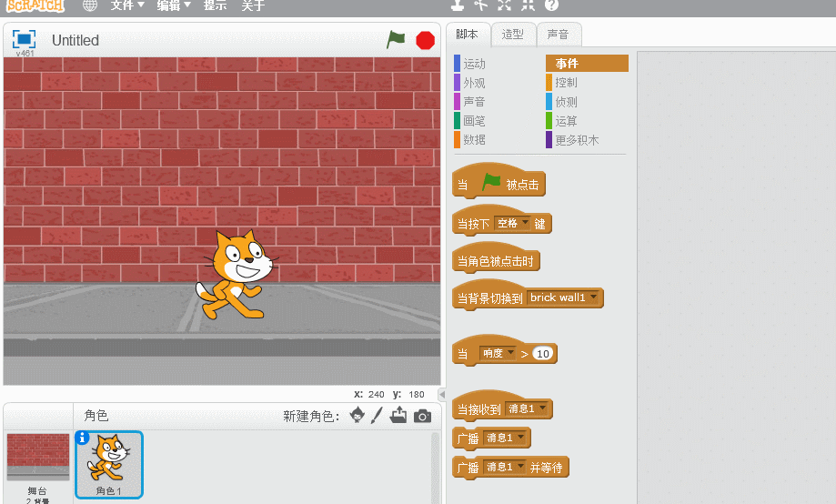836x504 pixels.
Task: Click the 新建角色 label
Action: coord(311,416)
